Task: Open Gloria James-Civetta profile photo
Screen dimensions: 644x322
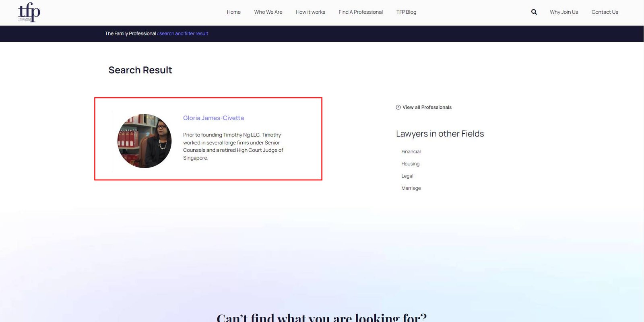Action: 144,141
